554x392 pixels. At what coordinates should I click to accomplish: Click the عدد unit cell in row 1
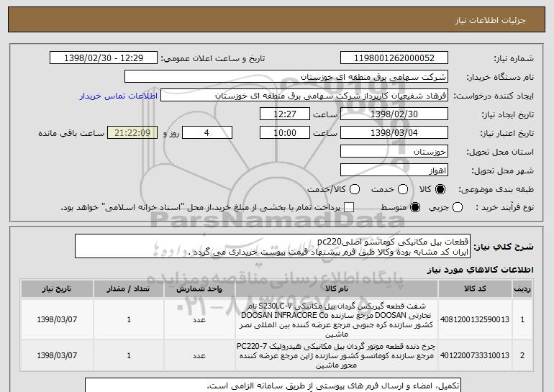click(x=199, y=319)
